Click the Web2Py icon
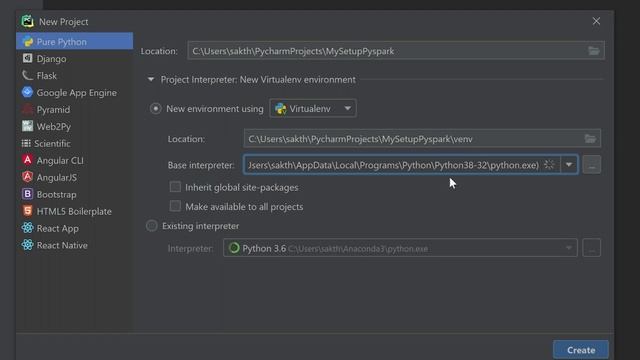The image size is (640, 360). tap(27, 126)
